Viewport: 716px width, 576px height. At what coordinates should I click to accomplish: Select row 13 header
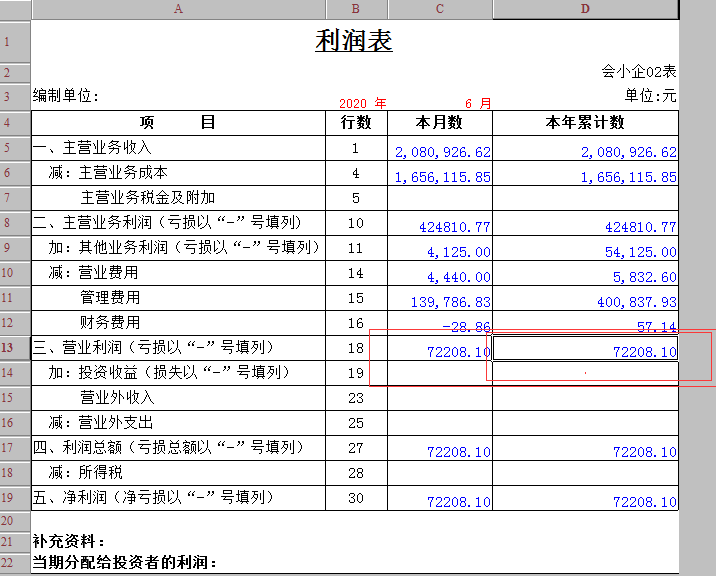[15, 348]
